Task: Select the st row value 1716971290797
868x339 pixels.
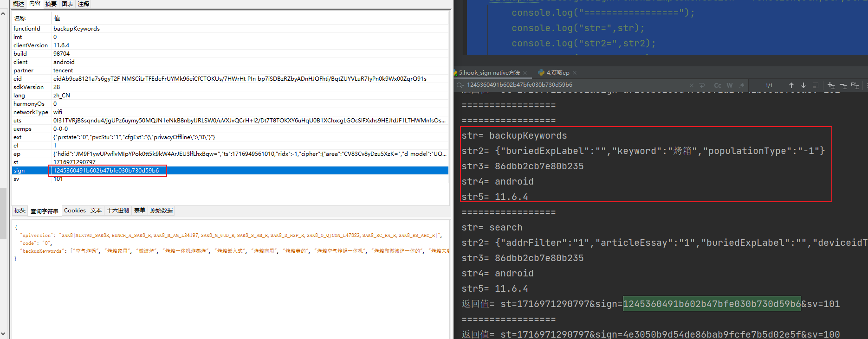Action: 74,162
